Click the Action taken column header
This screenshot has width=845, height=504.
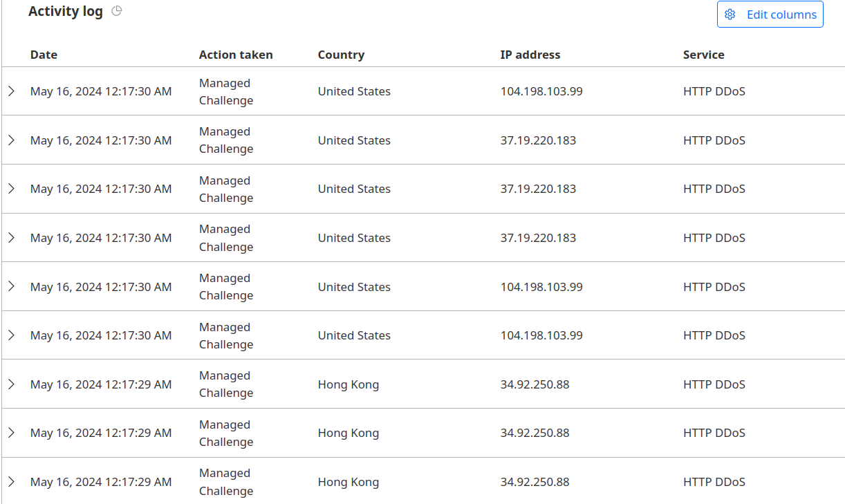coord(236,55)
